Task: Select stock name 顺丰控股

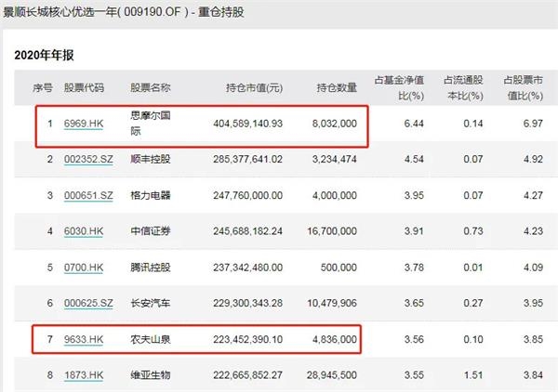Action: [x=151, y=159]
